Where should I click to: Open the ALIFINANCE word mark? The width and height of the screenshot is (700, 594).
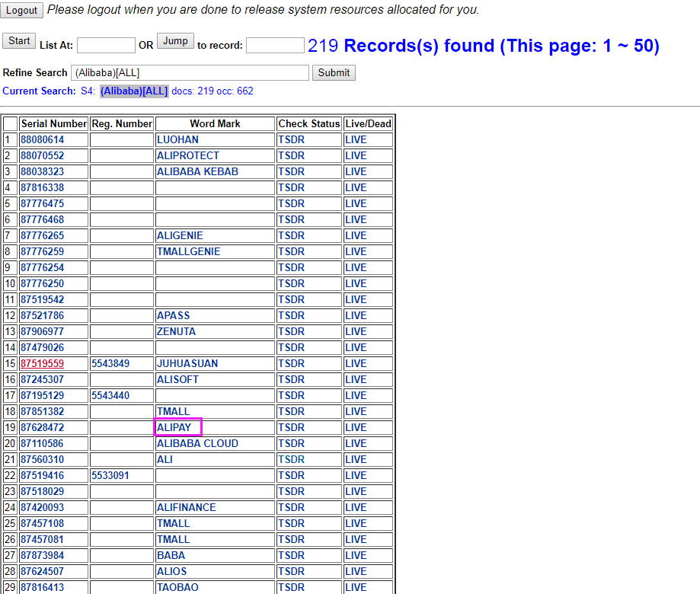tap(186, 508)
